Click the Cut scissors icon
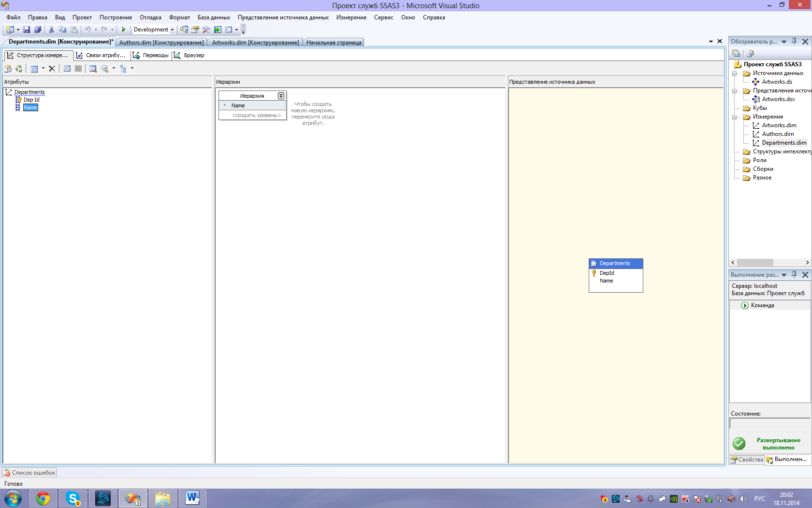Screen dimensions: 812x508 [51, 30]
